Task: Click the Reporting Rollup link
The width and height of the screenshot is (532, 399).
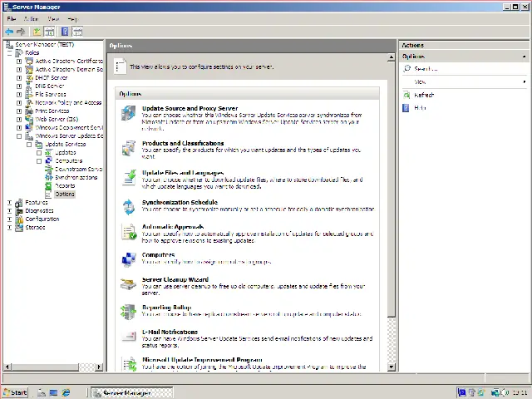Action: (166, 308)
